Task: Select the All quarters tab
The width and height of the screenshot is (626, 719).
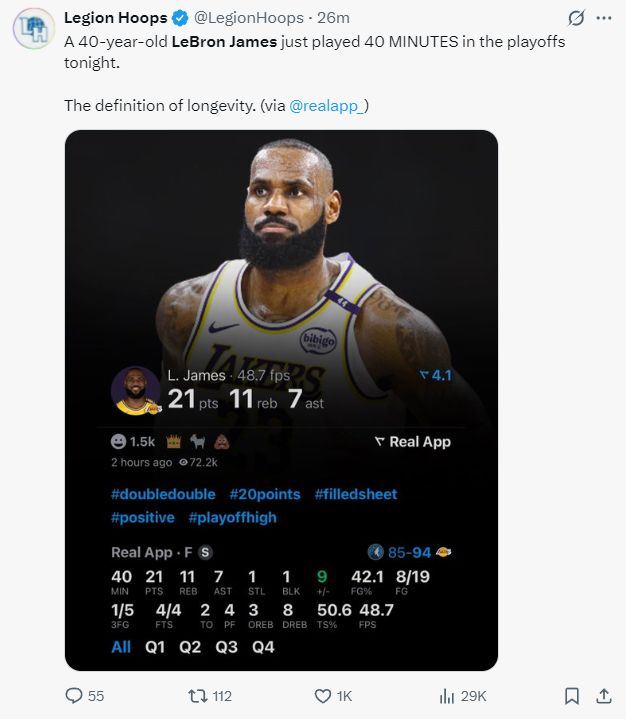Action: (121, 647)
